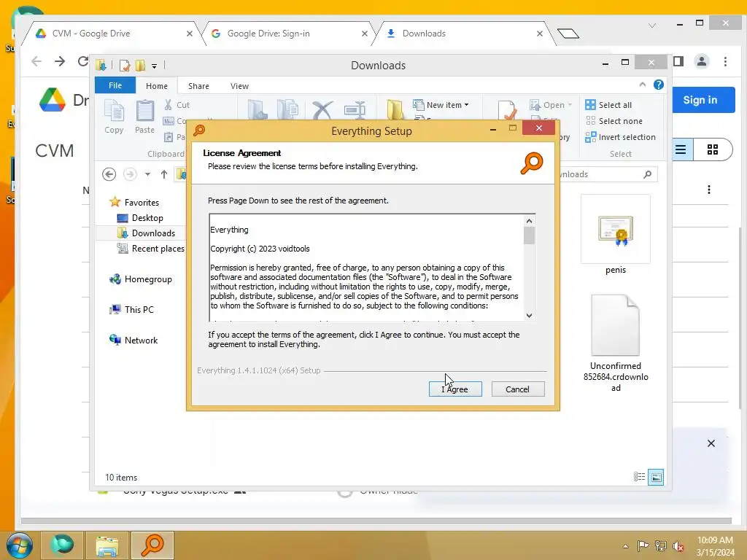Cancel the Everything Setup installer
This screenshot has width=747, height=560.
coord(517,389)
